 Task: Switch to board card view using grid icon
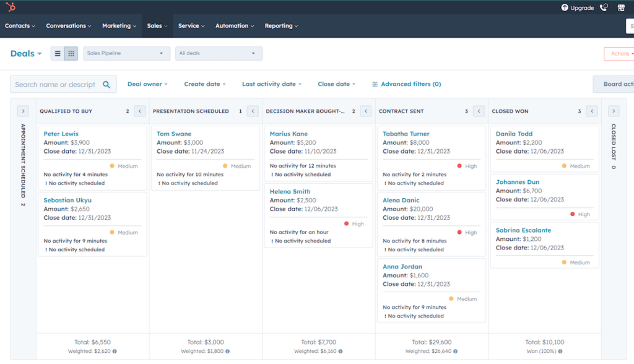click(71, 53)
